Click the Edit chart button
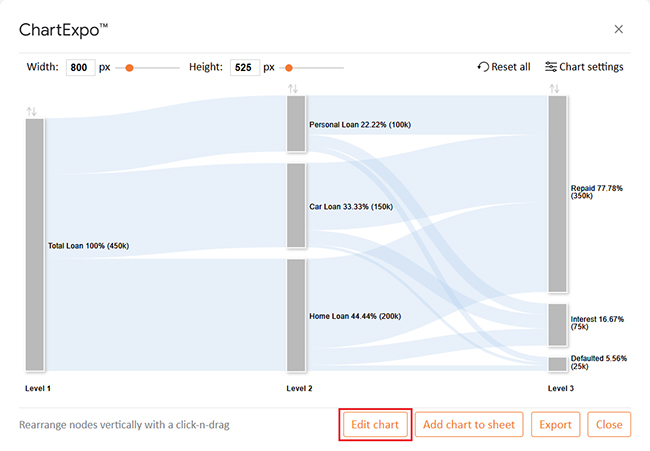650x451 pixels. click(375, 425)
